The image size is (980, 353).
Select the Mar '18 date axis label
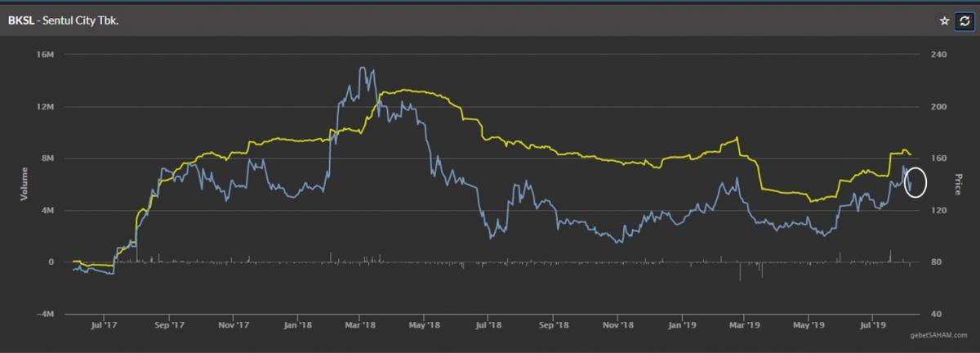tap(361, 326)
